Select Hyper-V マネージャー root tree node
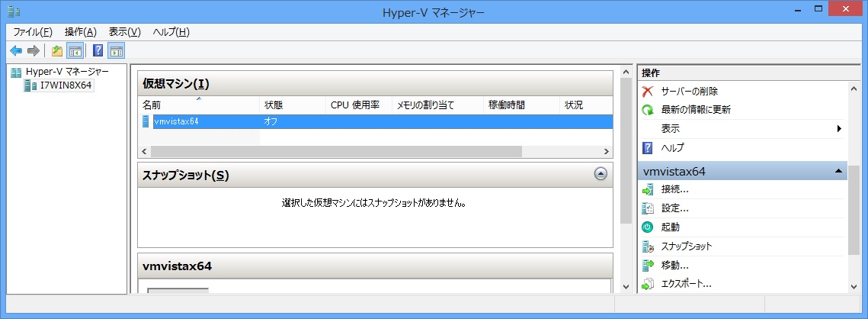 pyautogui.click(x=67, y=72)
